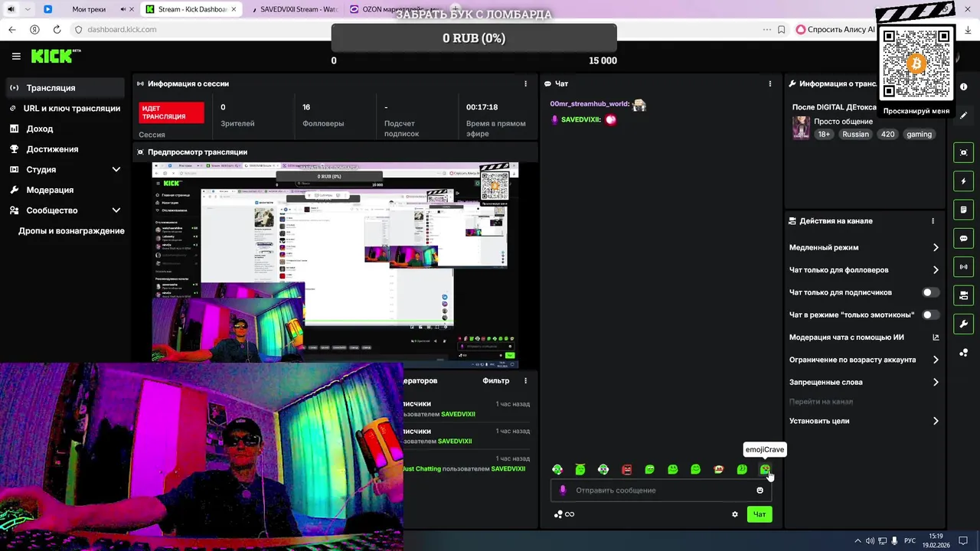Screen dimensions: 980x551
Task: Open Ограничение по возрасту аккаунта chevron
Action: [936, 360]
